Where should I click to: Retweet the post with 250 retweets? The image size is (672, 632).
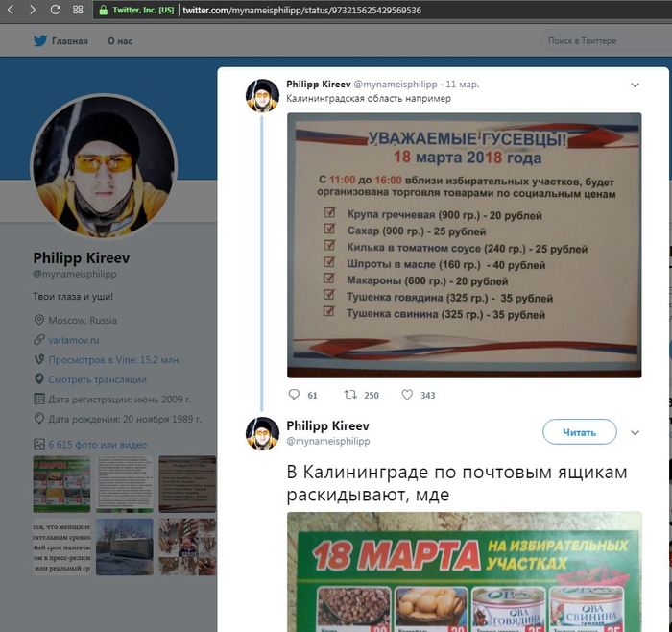(350, 394)
